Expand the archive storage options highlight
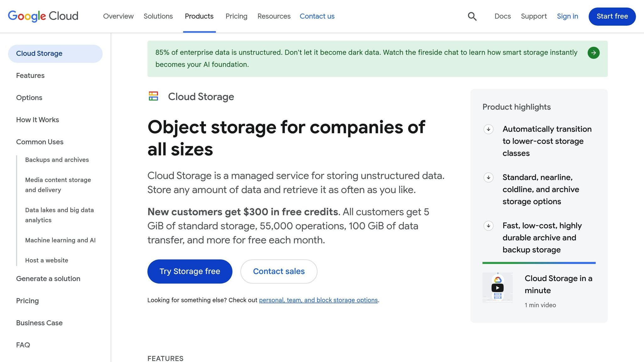Viewport: 644px width, 362px height. pyautogui.click(x=488, y=178)
